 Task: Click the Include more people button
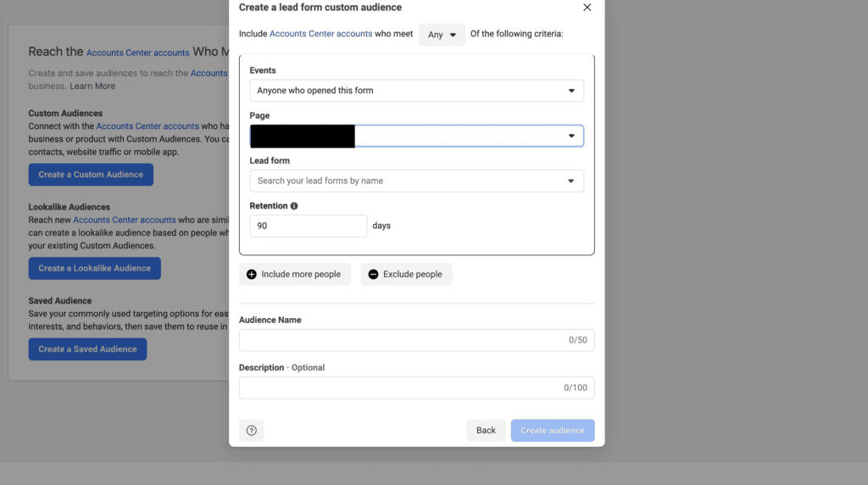pyautogui.click(x=294, y=274)
